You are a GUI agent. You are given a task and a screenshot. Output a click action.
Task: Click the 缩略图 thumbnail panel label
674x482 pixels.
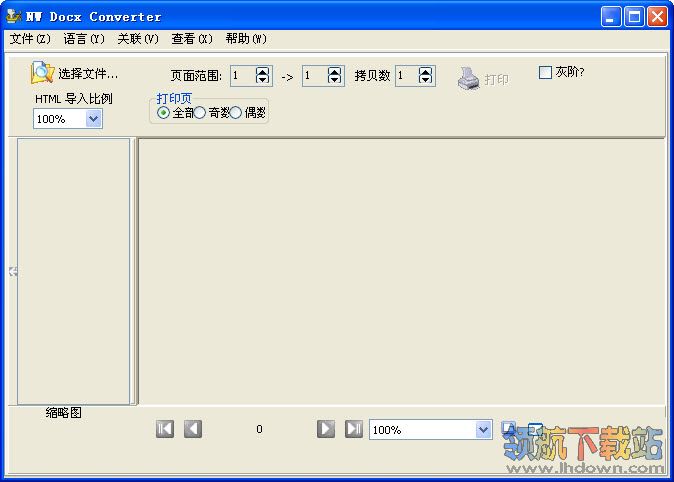coord(64,413)
